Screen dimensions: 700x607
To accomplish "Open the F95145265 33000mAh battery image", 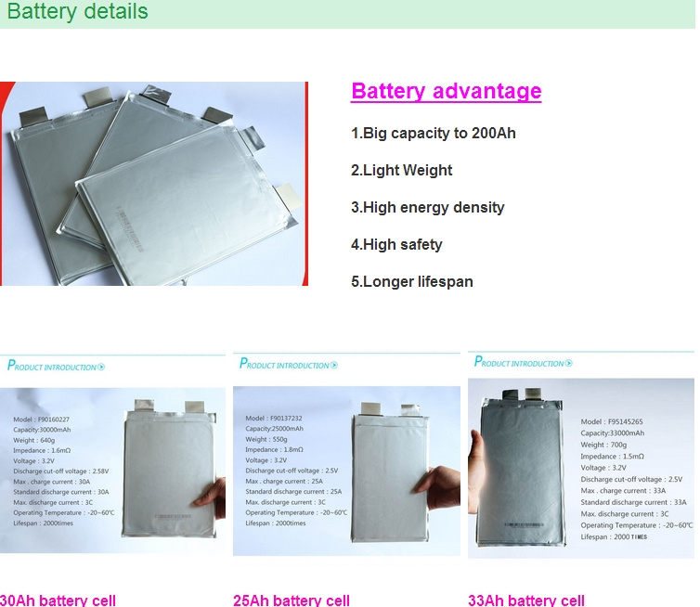I will 581,468.
